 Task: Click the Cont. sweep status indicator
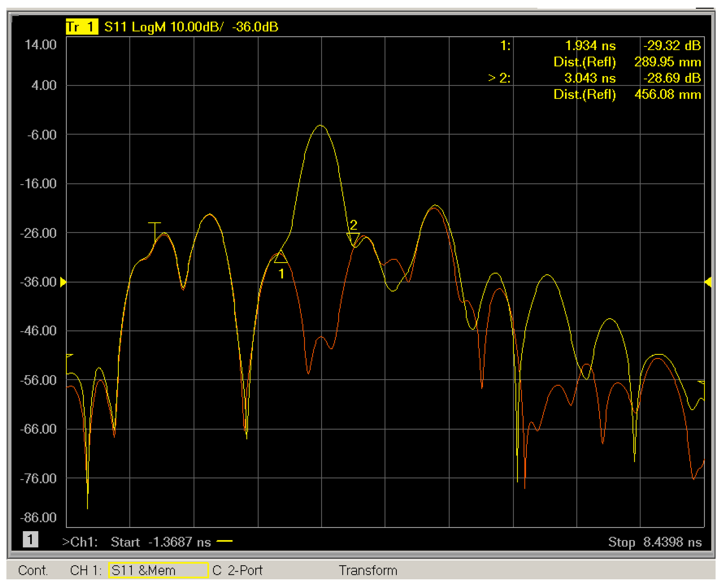[33, 570]
